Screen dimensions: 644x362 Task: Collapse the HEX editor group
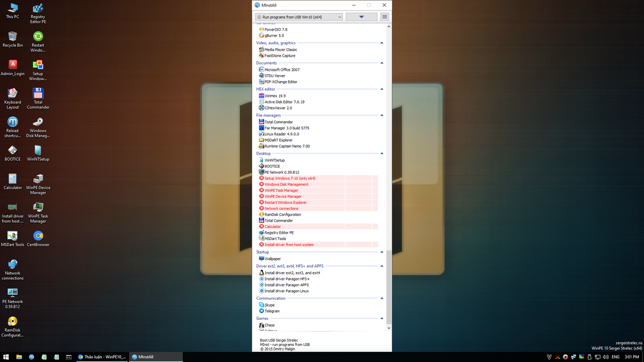click(x=382, y=89)
